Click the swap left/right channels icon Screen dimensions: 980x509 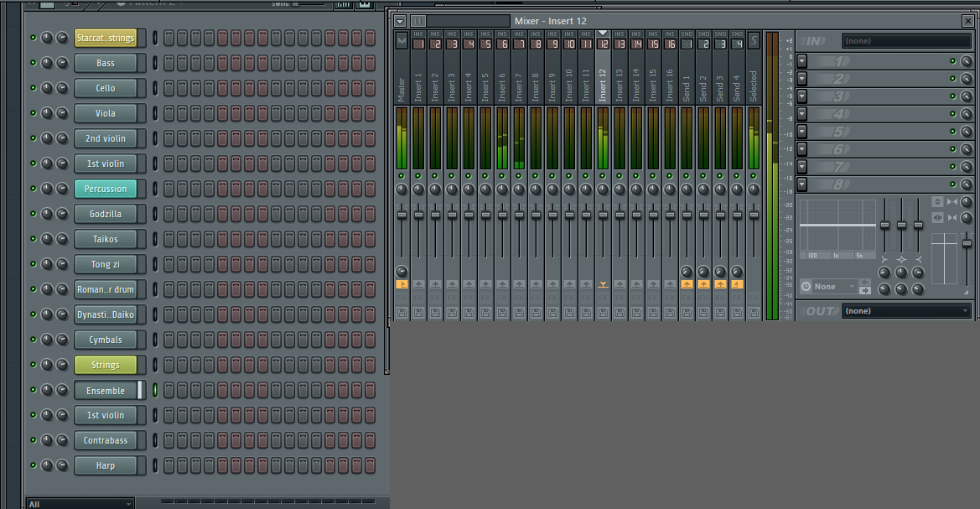coord(937,218)
